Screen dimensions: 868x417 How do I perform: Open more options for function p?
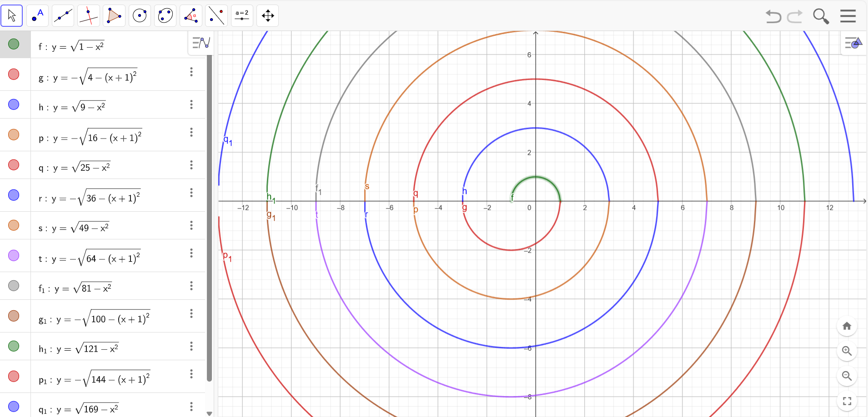pyautogui.click(x=191, y=132)
